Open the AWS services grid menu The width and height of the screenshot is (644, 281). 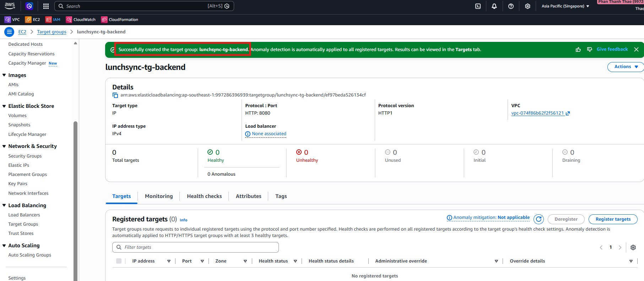46,6
